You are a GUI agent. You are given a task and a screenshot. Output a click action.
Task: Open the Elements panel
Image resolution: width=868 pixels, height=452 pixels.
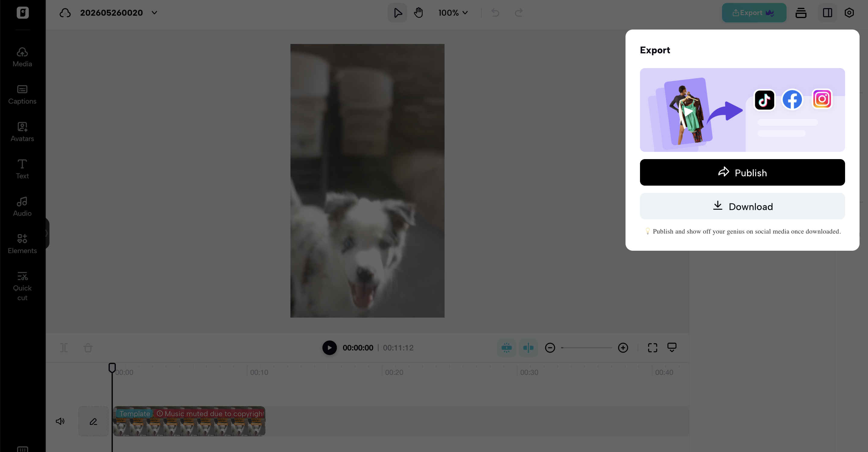point(22,244)
